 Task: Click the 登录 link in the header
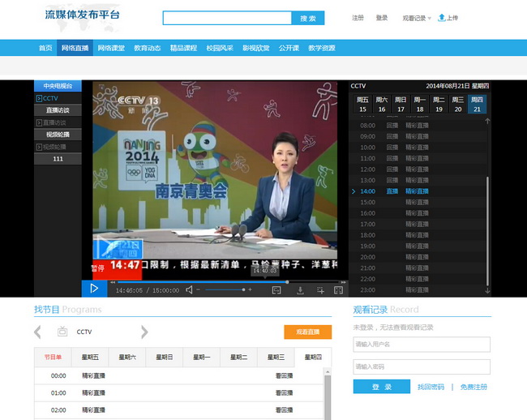pos(382,18)
